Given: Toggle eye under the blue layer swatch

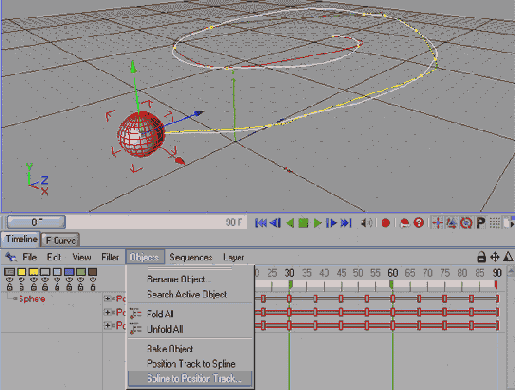Looking at the screenshot, I should click(x=69, y=280).
